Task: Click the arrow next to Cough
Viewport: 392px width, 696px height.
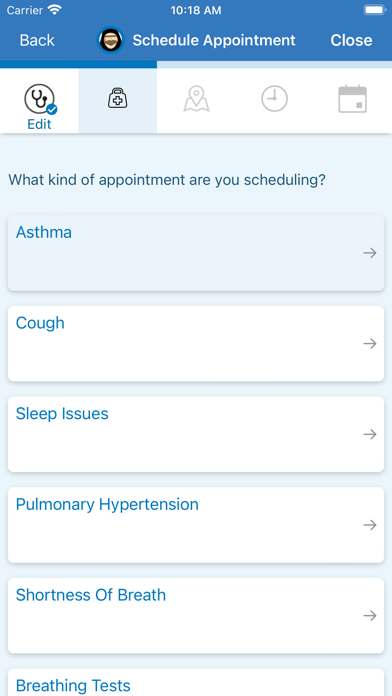Action: click(x=370, y=344)
